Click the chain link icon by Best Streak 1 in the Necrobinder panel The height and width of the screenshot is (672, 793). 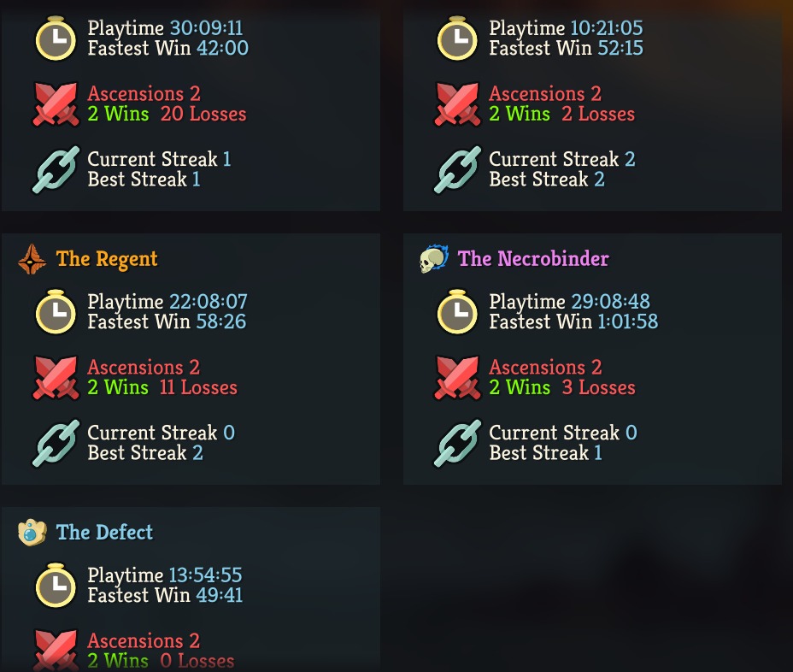click(457, 443)
